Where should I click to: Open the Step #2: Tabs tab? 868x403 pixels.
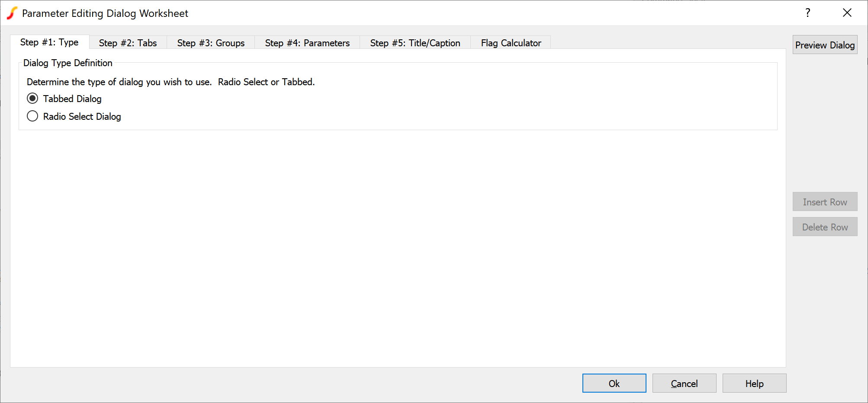[x=128, y=43]
